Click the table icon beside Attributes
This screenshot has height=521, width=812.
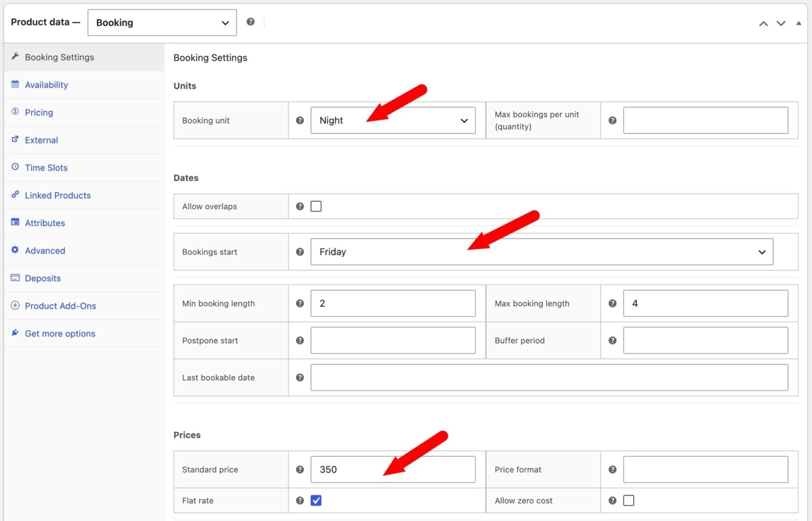(x=15, y=222)
